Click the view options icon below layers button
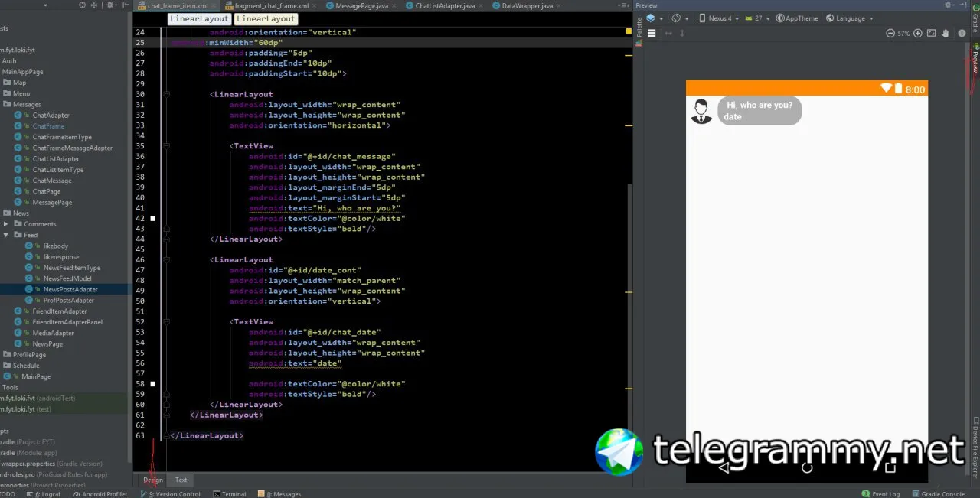The image size is (980, 498). (x=652, y=34)
